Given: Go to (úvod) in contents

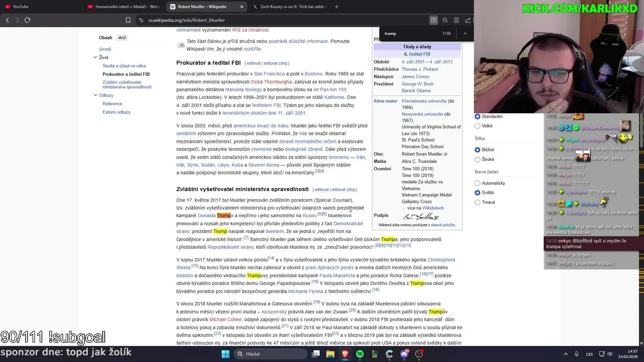Looking at the screenshot, I should pos(105,49).
